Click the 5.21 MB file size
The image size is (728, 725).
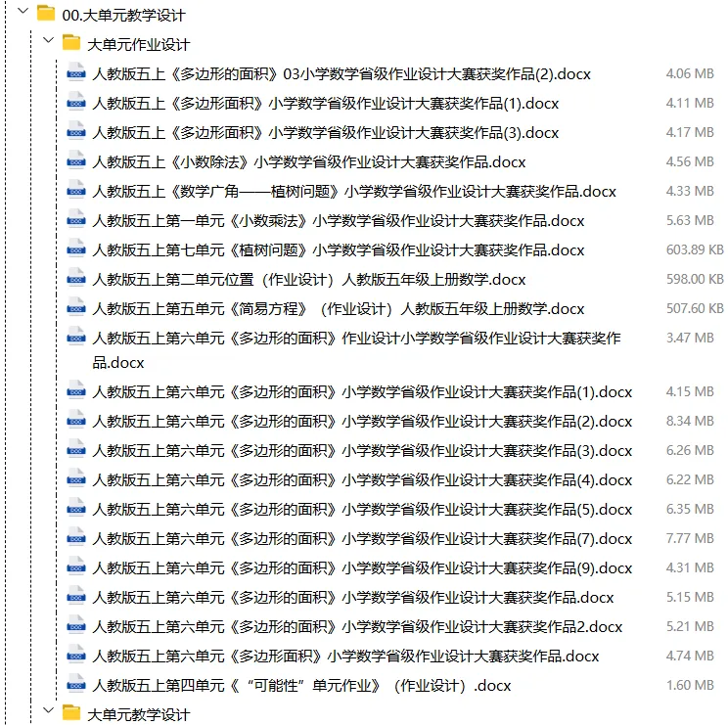click(690, 626)
